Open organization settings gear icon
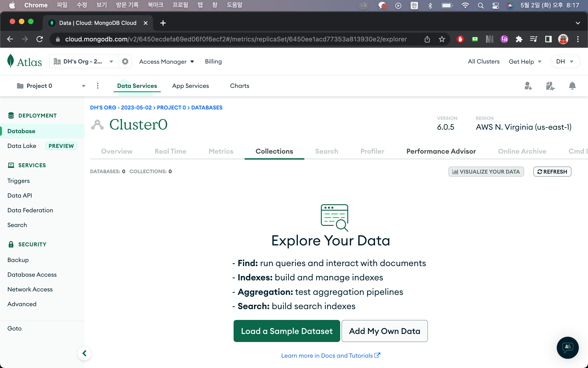This screenshot has height=368, width=588. (x=125, y=61)
